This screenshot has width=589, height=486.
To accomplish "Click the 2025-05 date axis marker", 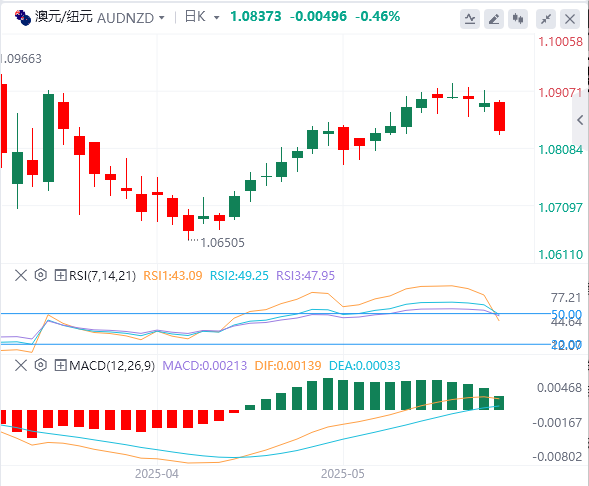I will click(x=343, y=474).
